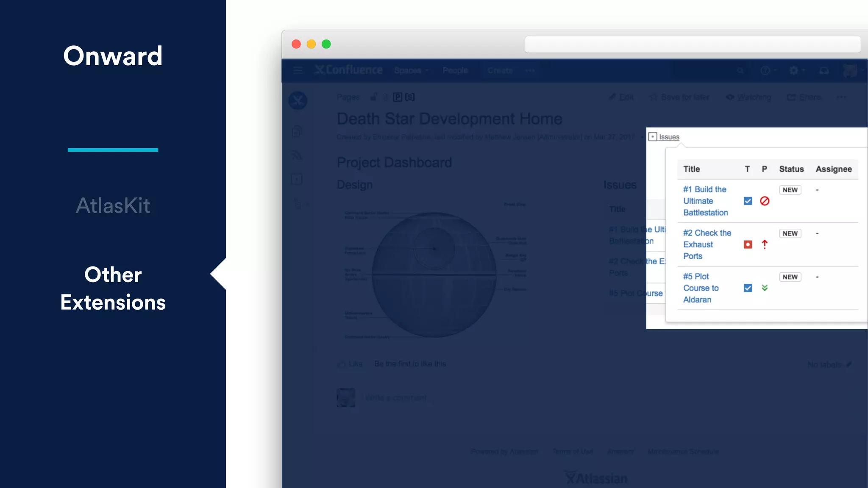The width and height of the screenshot is (868, 488).
Task: Toggle the Watching button
Action: pyautogui.click(x=748, y=97)
